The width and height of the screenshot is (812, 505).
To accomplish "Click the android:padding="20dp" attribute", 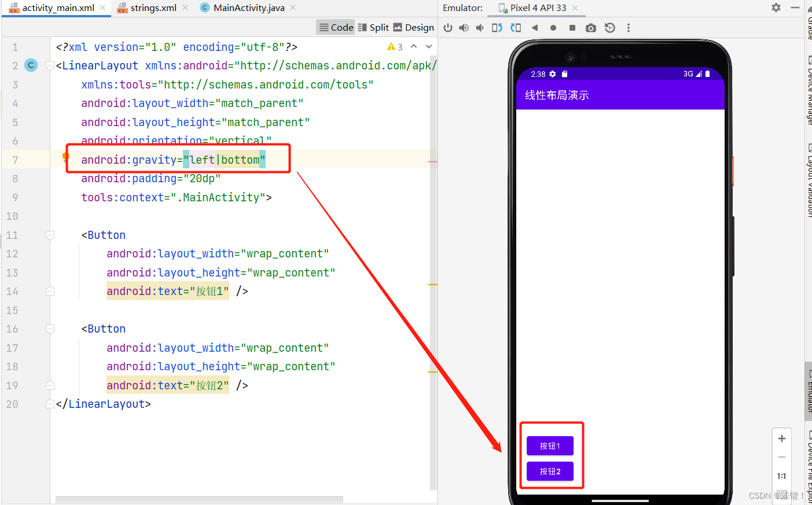I will click(x=151, y=178).
